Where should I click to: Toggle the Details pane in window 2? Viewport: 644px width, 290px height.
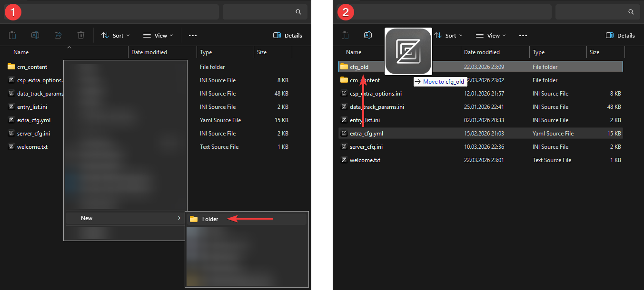pos(620,35)
